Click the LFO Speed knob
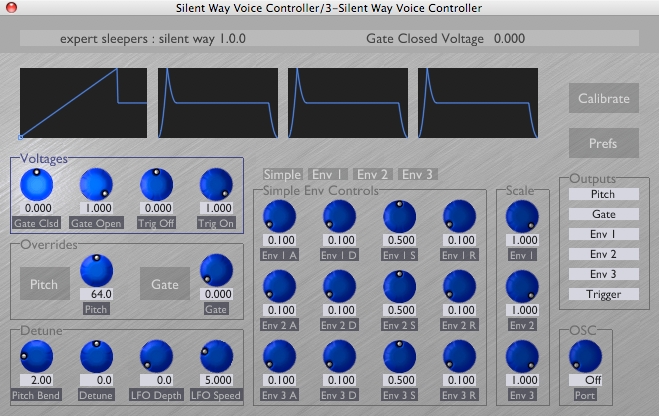Image resolution: width=659 pixels, height=416 pixels. click(216, 356)
